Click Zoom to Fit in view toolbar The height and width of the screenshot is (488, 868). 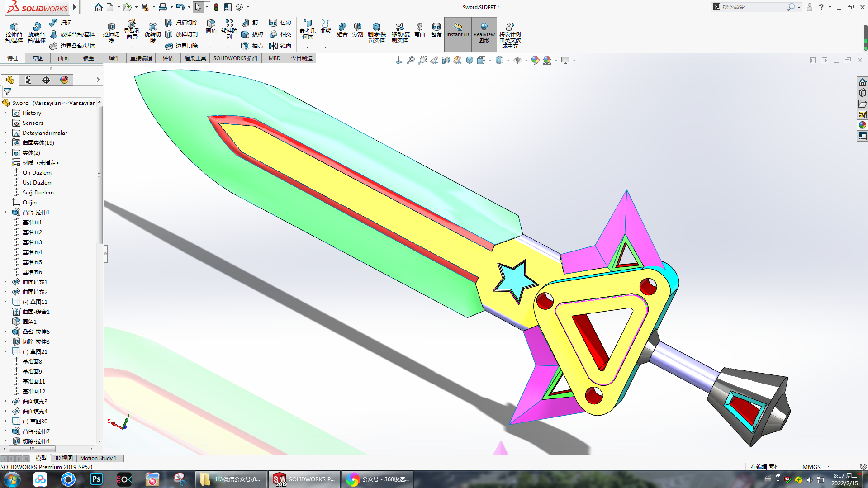click(x=411, y=60)
